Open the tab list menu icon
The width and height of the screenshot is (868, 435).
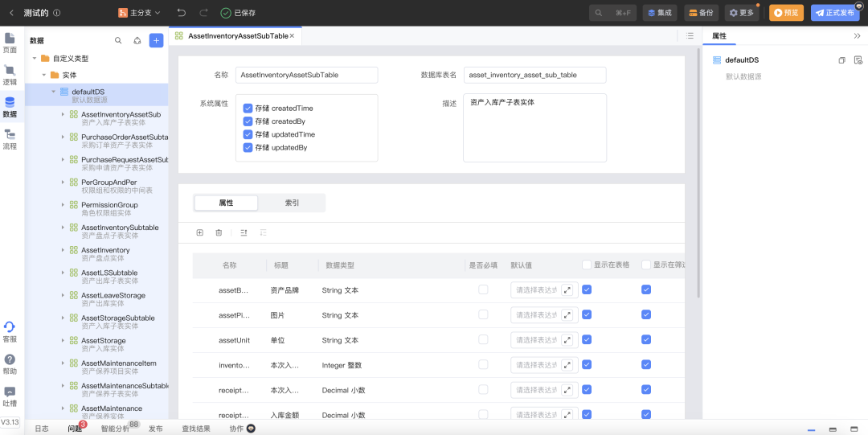coord(690,35)
